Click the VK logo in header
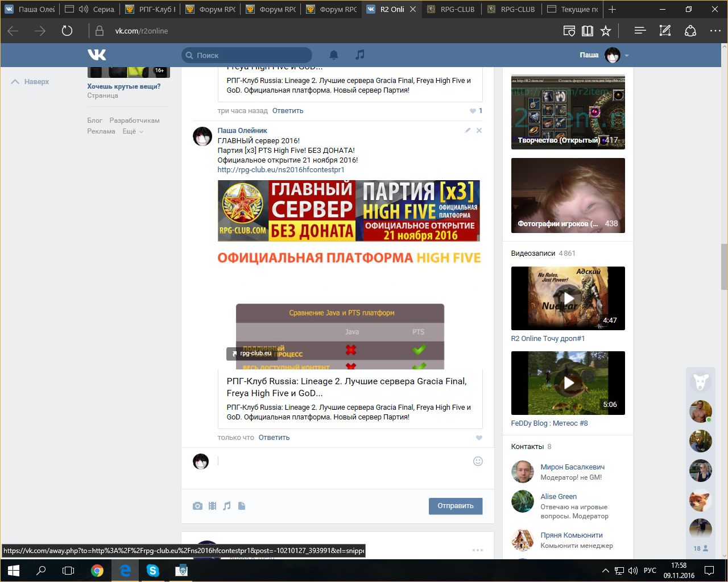 pyautogui.click(x=97, y=55)
